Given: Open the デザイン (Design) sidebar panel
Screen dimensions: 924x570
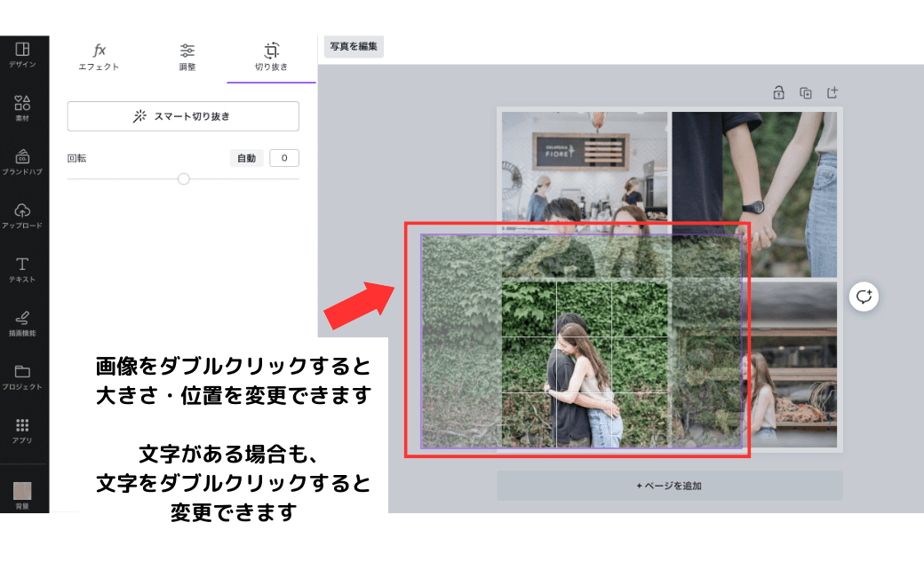Looking at the screenshot, I should [x=23, y=54].
